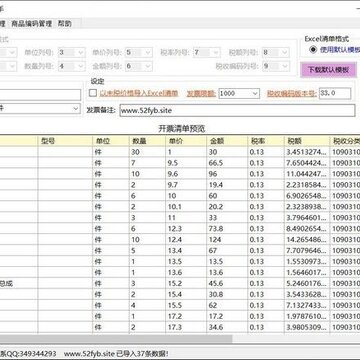
Task: Click the 金额 column header
Action: [227, 141]
